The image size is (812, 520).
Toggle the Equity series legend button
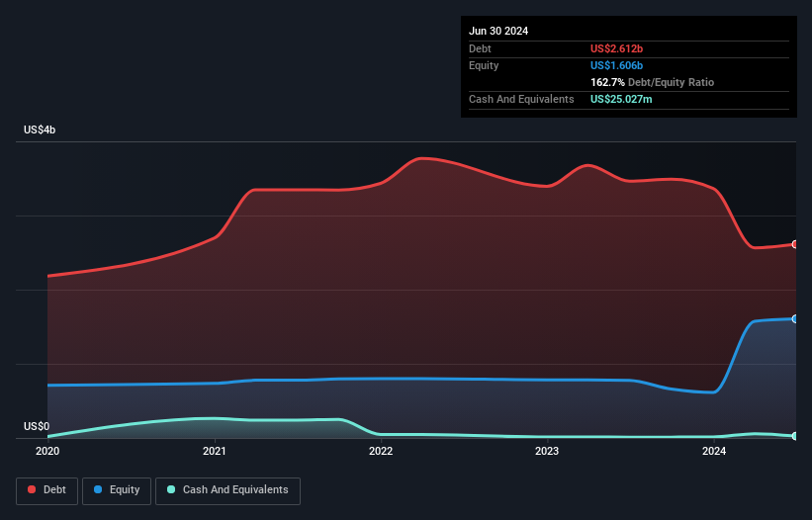tap(117, 490)
